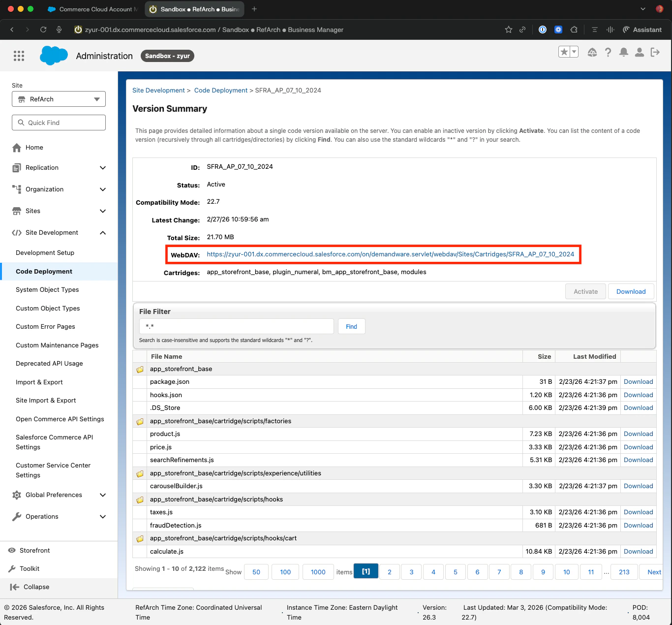Click the Toolkit wrench icon
This screenshot has height=625, width=672.
(12, 568)
